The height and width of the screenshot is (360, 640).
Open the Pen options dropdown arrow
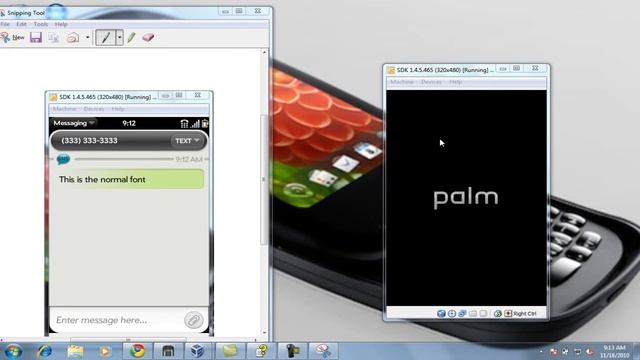[x=119, y=38]
